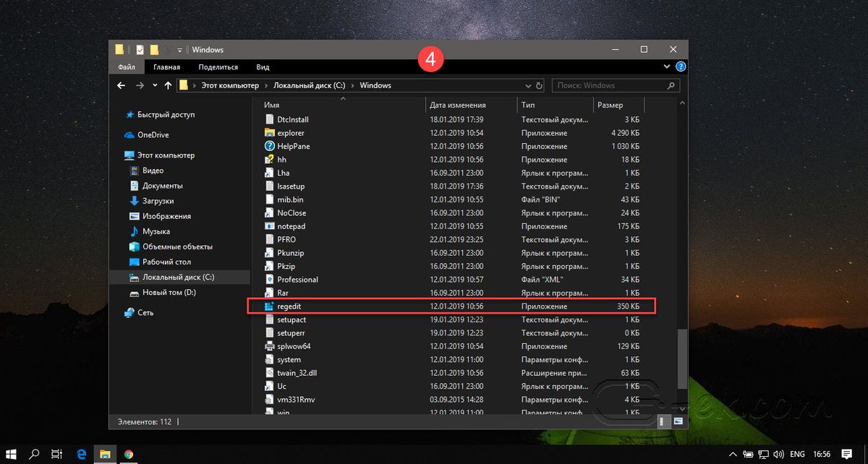
Task: Click the Quick access star icon
Action: point(129,115)
